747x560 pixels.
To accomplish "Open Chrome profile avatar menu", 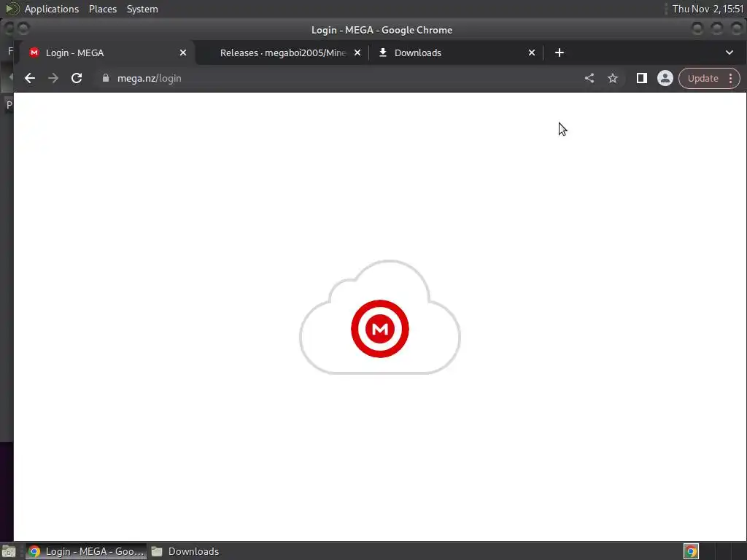I will 665,78.
